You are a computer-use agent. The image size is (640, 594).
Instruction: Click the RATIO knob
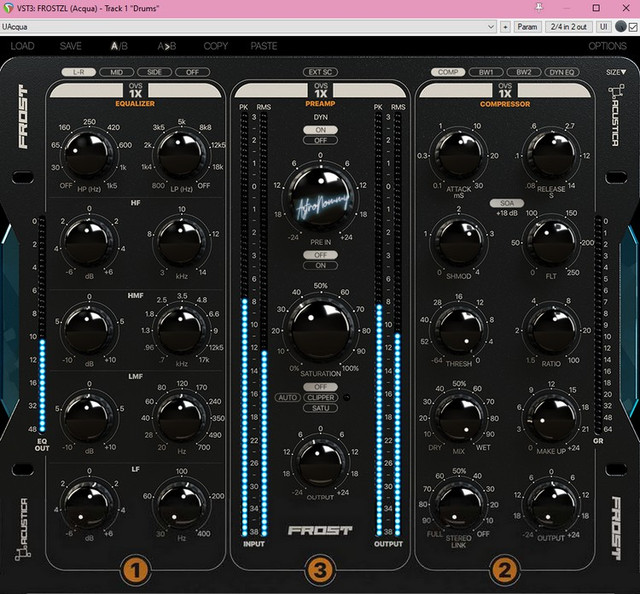pos(551,331)
